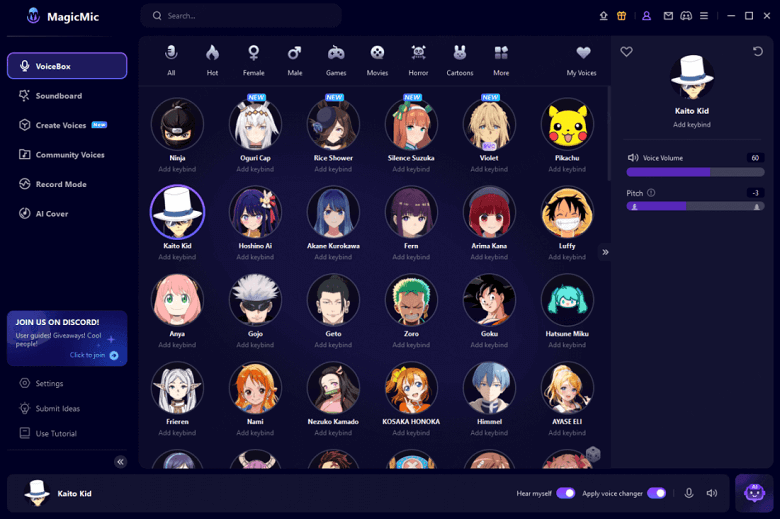This screenshot has width=780, height=519.
Task: Choose the Violet voice
Action: tap(489, 124)
